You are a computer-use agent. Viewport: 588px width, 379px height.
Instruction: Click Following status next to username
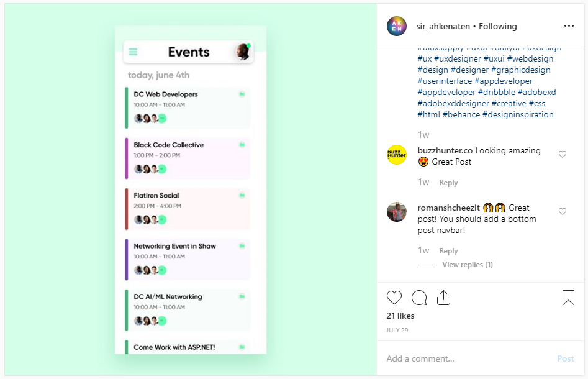(x=497, y=26)
